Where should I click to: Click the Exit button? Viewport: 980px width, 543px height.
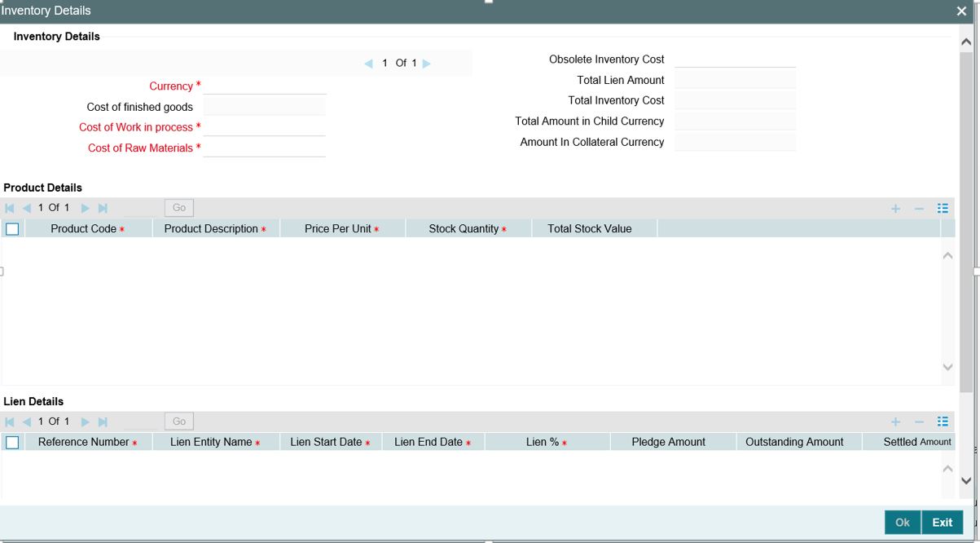(943, 523)
